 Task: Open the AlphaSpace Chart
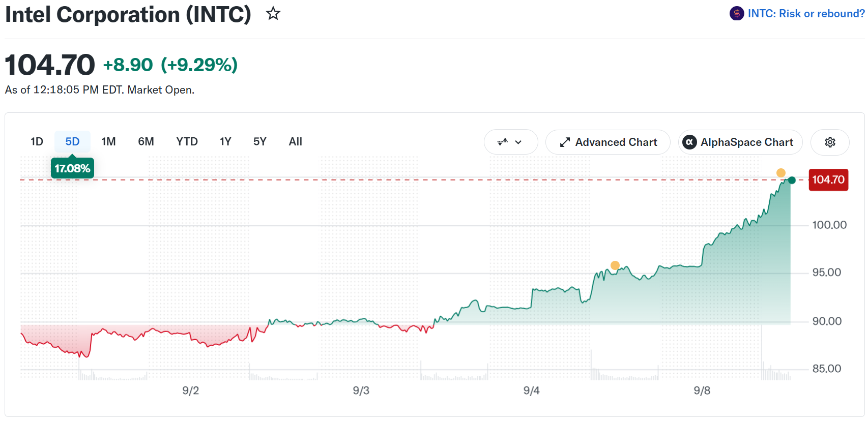tap(740, 142)
